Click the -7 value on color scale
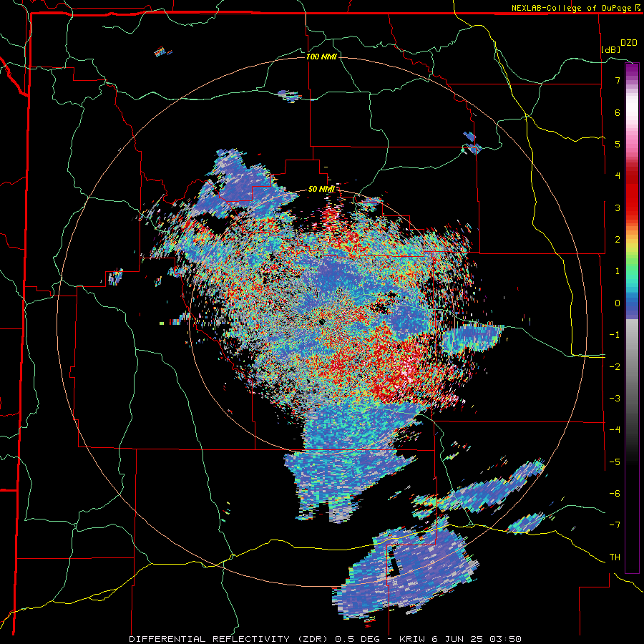The width and height of the screenshot is (644, 644). (x=615, y=525)
